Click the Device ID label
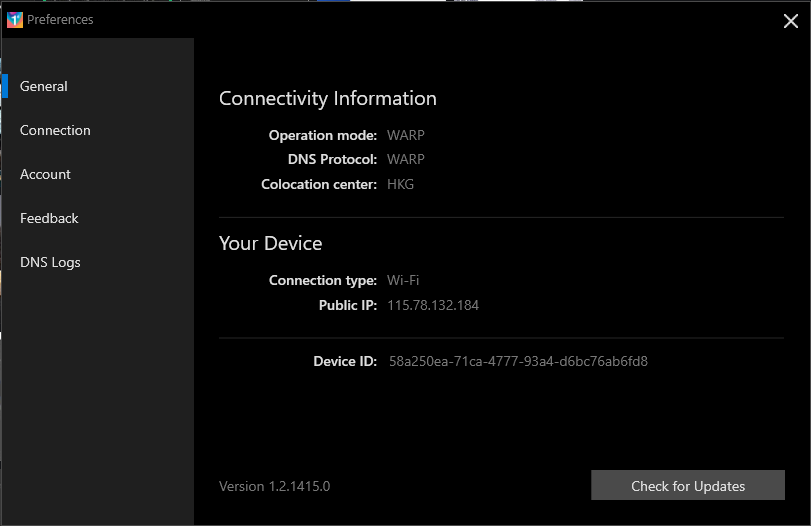Screen dimensions: 811x526 pos(344,361)
